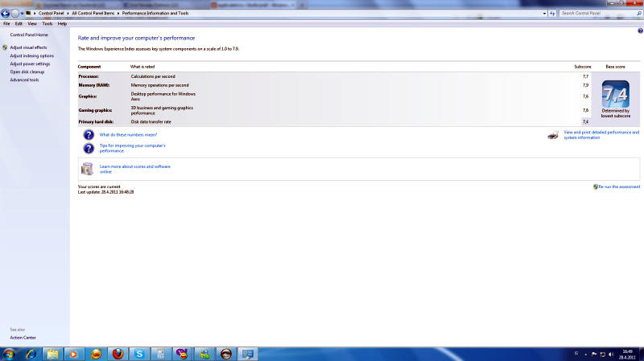Click the 7,4 base score badge
Image resolution: width=644 pixels, height=361 pixels.
click(x=615, y=96)
